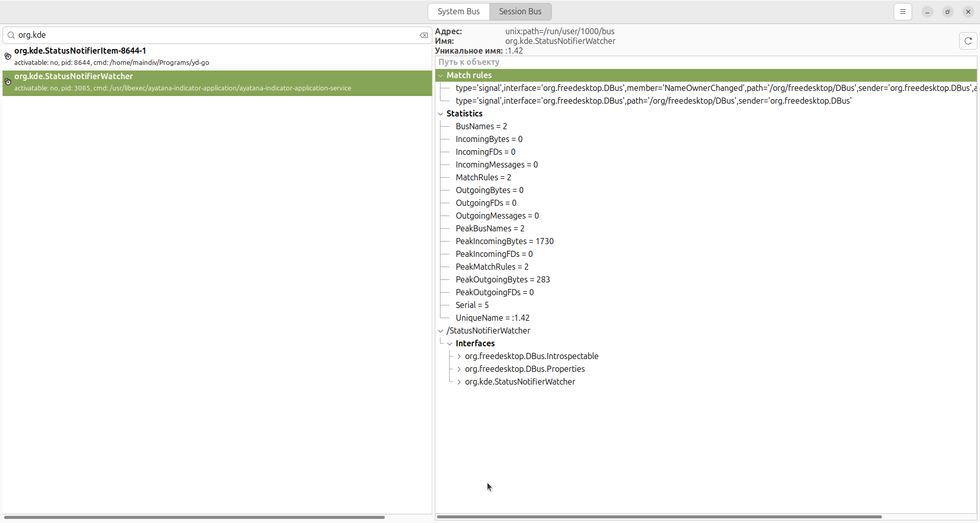
Task: Click icon beside org.kde.StatusNotifierWatcher bus name
Action: pos(8,82)
